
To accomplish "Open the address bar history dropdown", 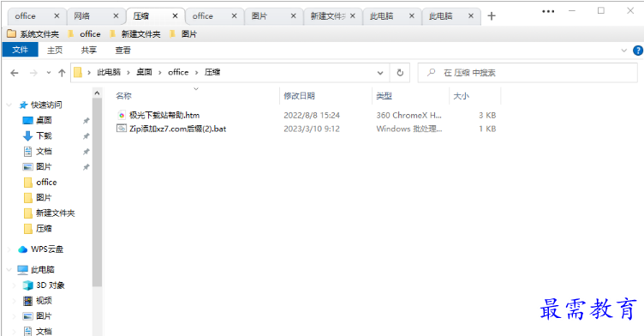I will coord(380,73).
